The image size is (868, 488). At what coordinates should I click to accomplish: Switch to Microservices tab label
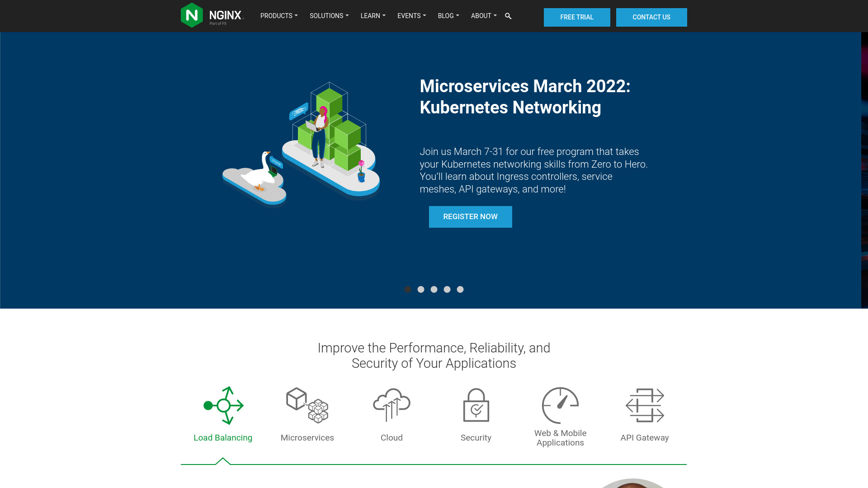point(307,438)
